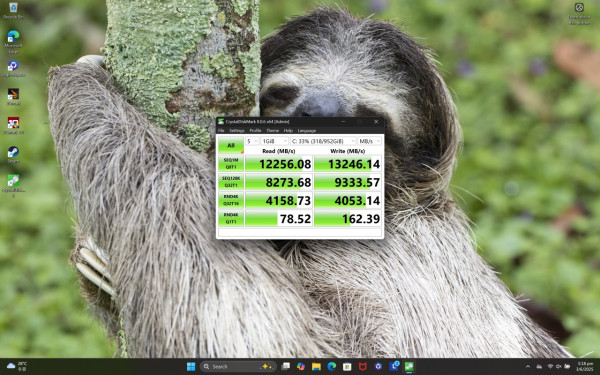
Task: Minimize the CrystalDiskMark window
Action: point(343,121)
